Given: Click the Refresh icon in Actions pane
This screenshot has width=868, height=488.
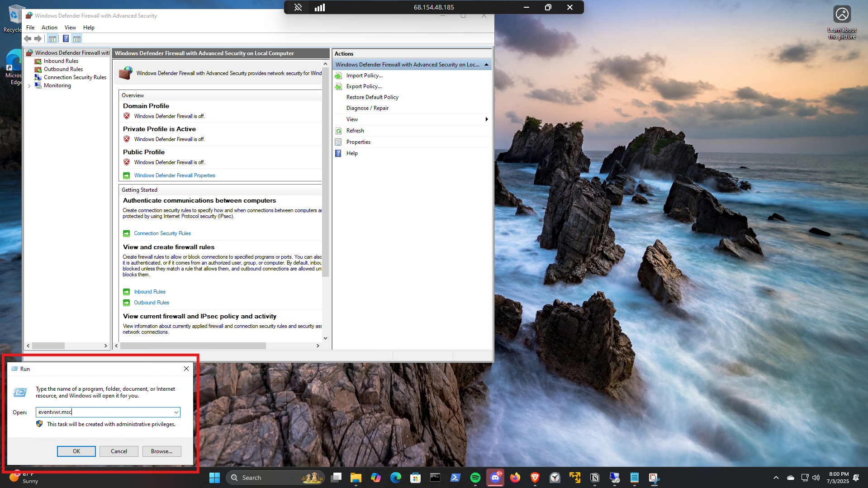Looking at the screenshot, I should [338, 131].
